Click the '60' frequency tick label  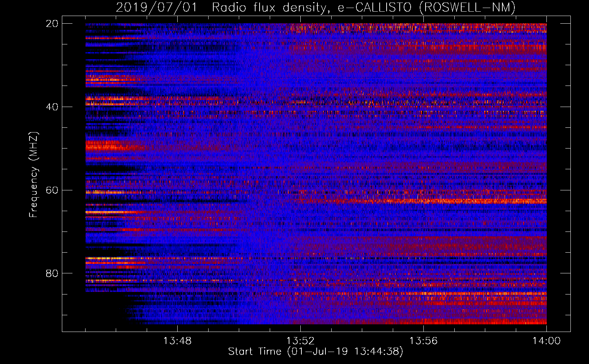click(52, 190)
